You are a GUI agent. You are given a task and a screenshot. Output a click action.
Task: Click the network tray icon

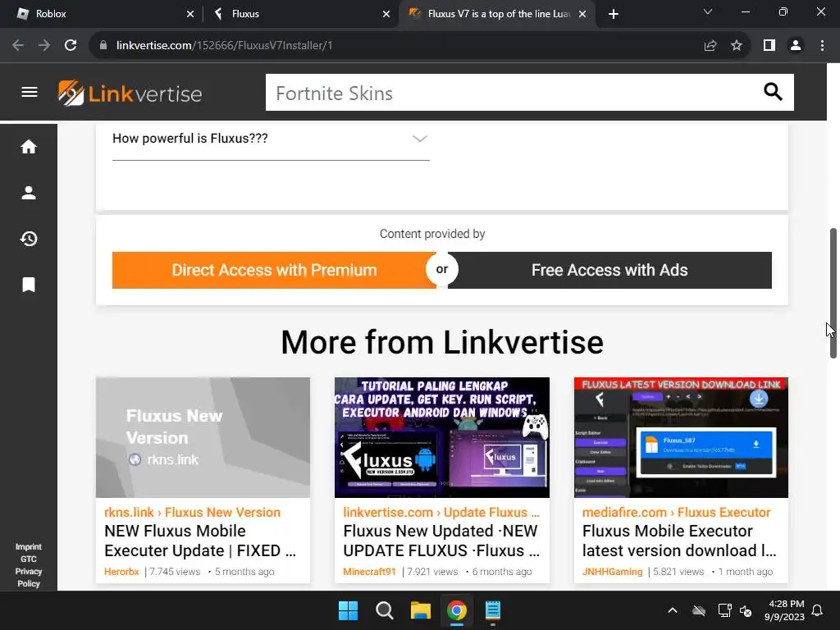724,610
